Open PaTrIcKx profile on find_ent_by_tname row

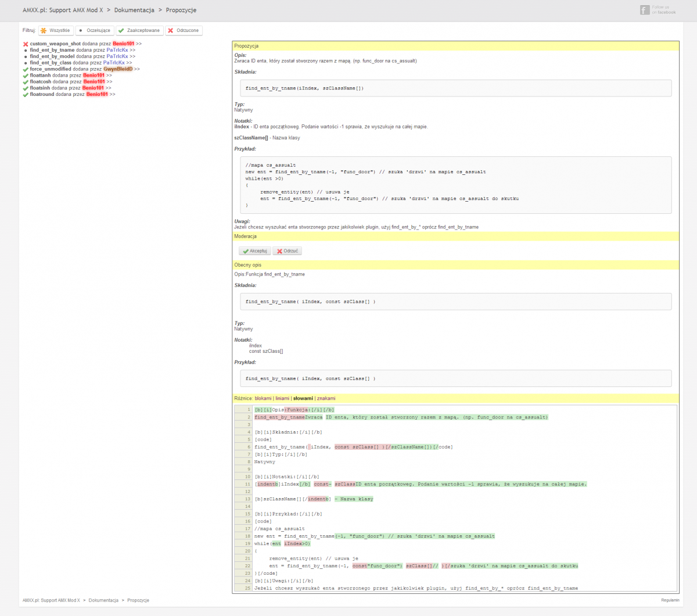click(117, 51)
